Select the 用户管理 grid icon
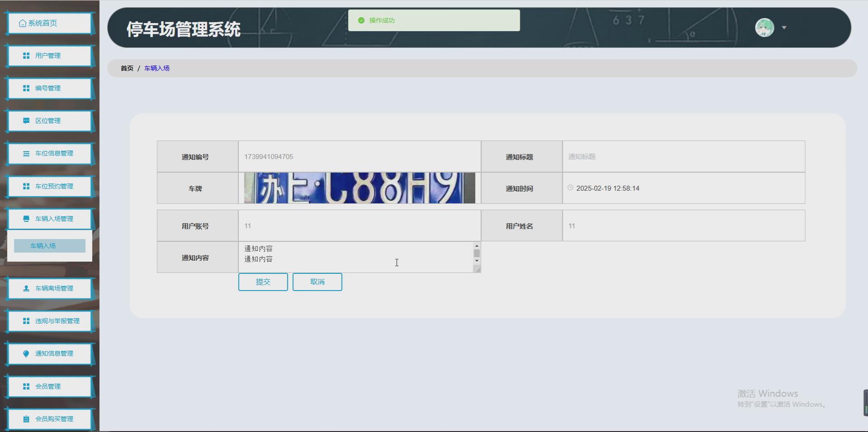The width and height of the screenshot is (868, 432). click(25, 56)
